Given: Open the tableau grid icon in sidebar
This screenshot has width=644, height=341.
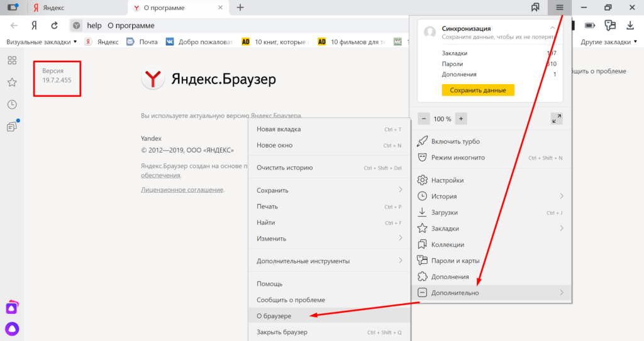Looking at the screenshot, I should point(12,60).
